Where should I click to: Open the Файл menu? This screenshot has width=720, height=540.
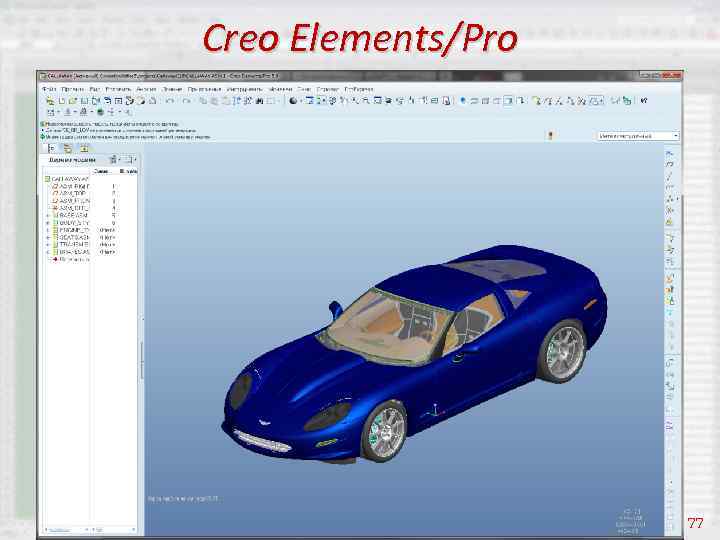49,89
